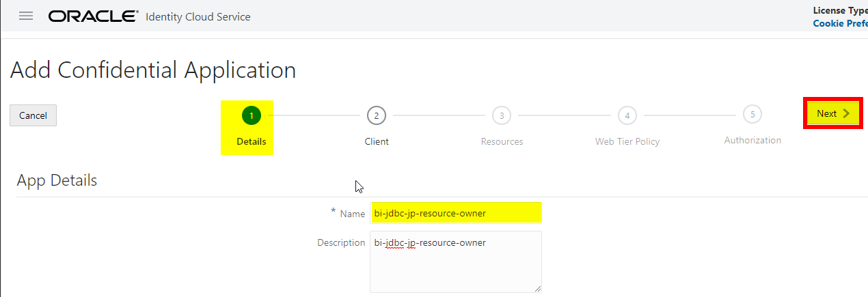Click the Details step label
Screen dimensions: 868x297
coord(251,141)
